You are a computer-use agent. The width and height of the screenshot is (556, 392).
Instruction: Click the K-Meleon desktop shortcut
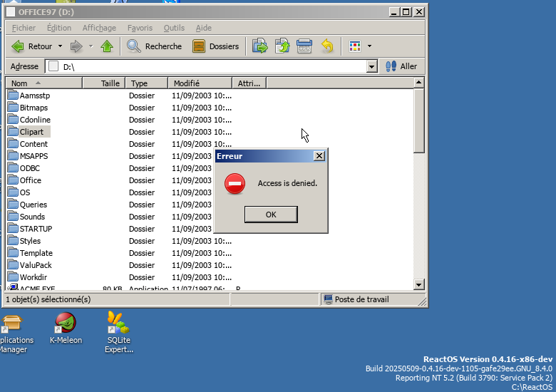coord(66,328)
